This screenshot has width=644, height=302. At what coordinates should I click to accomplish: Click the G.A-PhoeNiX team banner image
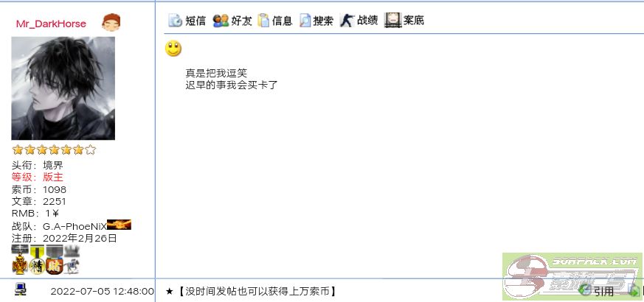pyautogui.click(x=119, y=225)
